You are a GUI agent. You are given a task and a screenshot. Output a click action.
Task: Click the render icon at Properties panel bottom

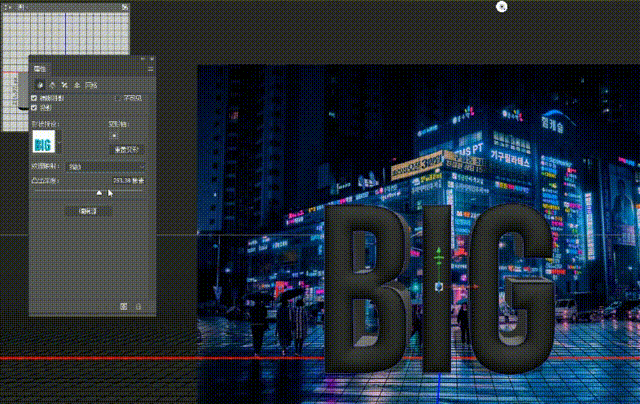tap(124, 306)
